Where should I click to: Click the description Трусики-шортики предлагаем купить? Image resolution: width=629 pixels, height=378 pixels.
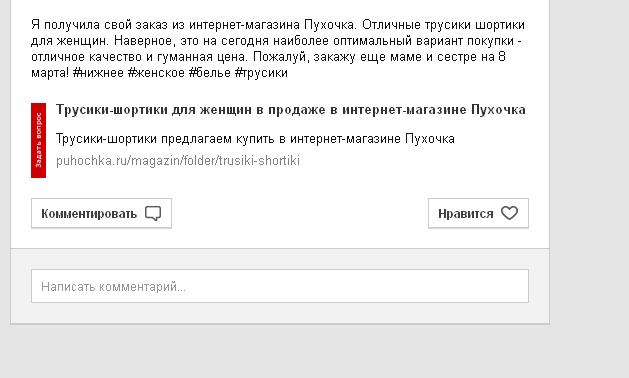[255, 139]
